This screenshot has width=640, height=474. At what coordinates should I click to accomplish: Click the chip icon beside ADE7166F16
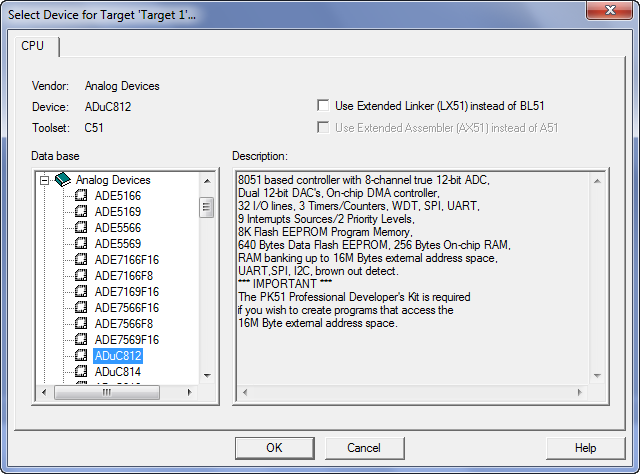81,260
